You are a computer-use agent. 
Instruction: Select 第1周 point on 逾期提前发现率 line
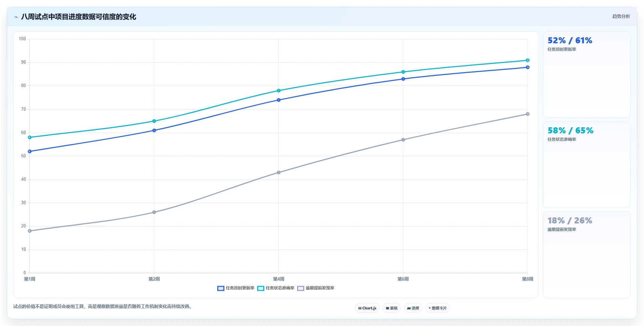[30, 231]
